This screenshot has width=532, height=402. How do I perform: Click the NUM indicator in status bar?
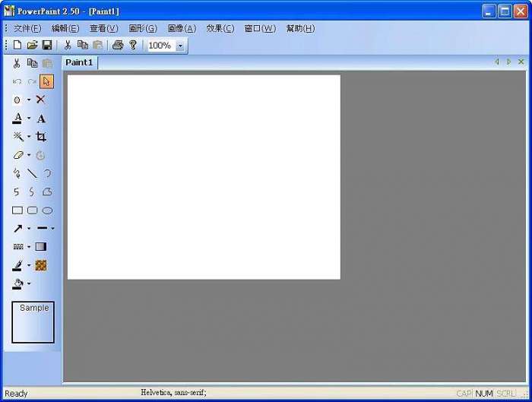pyautogui.click(x=484, y=394)
